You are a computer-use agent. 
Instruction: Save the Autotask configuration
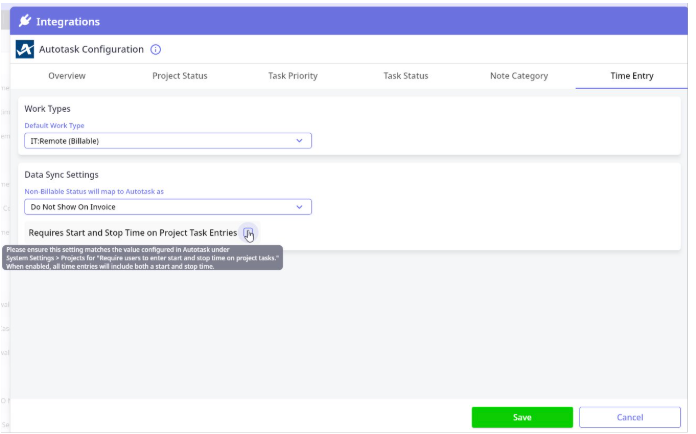coord(522,417)
